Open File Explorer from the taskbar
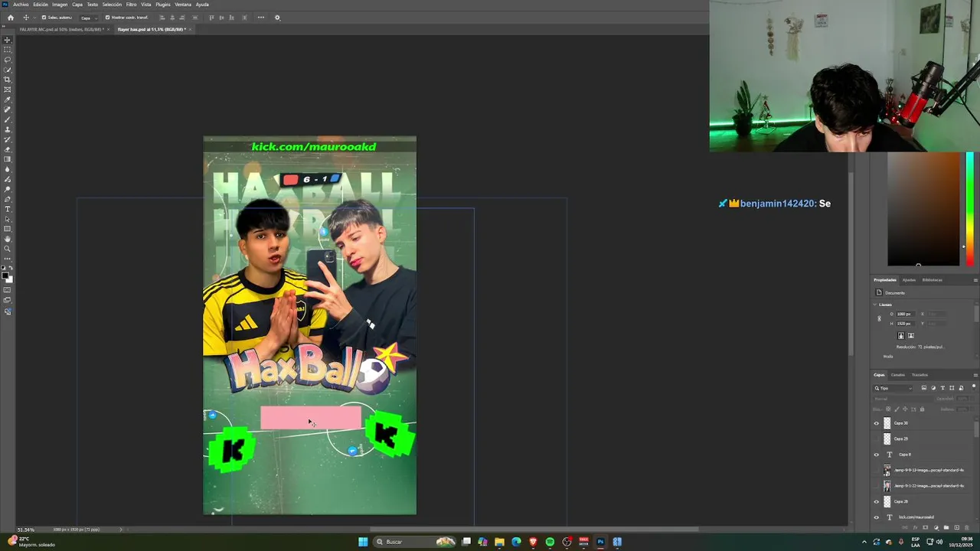Viewport: 980px width, 551px height. tap(499, 542)
